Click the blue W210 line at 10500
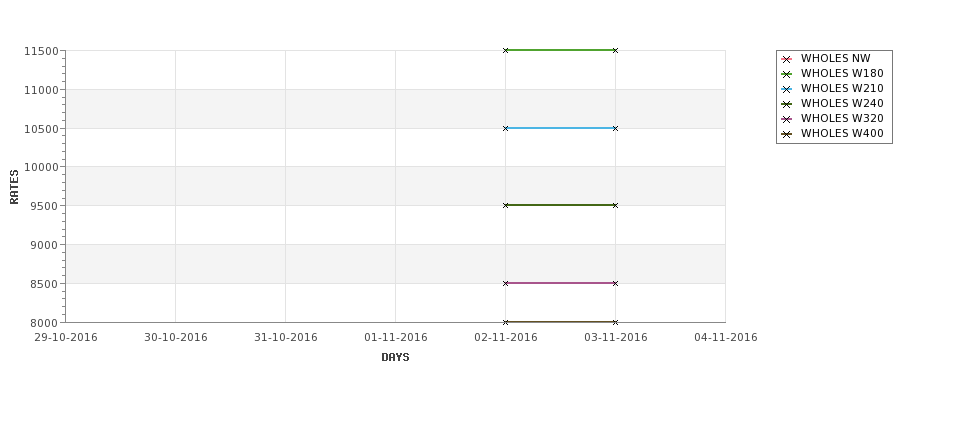The width and height of the screenshot is (975, 429). 560,128
